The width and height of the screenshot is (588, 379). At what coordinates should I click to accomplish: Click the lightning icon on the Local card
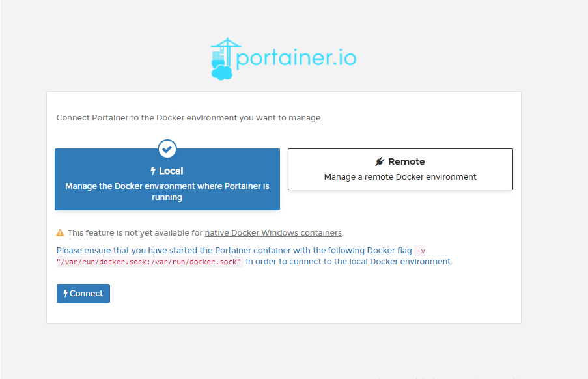(x=154, y=171)
